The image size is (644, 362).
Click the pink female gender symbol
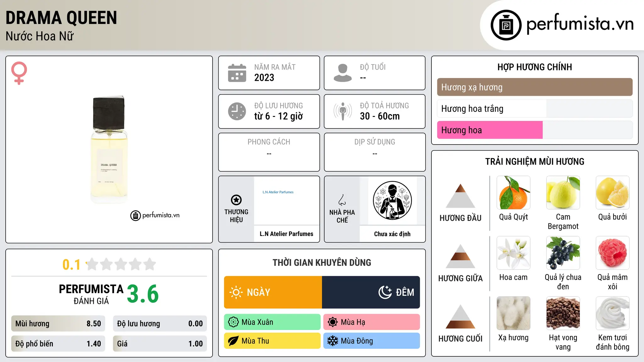(19, 73)
